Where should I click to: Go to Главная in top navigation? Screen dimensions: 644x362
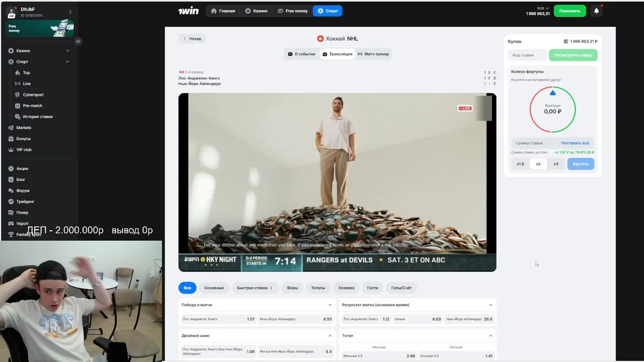[x=223, y=11]
